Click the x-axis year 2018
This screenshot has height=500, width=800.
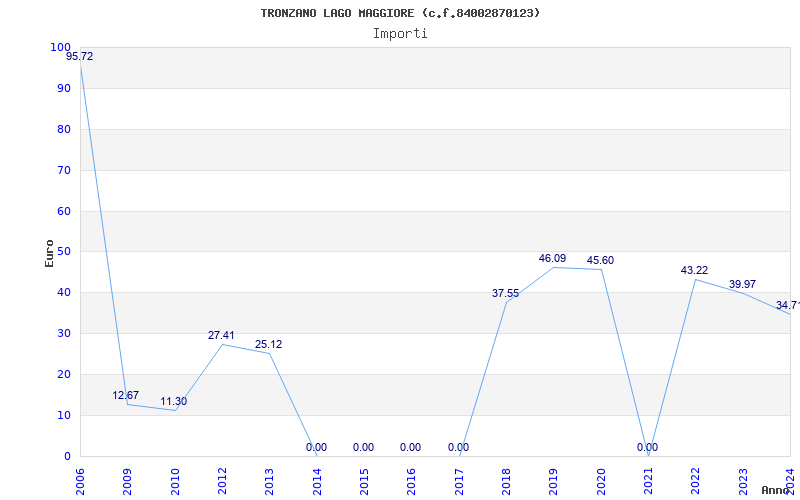tap(506, 482)
